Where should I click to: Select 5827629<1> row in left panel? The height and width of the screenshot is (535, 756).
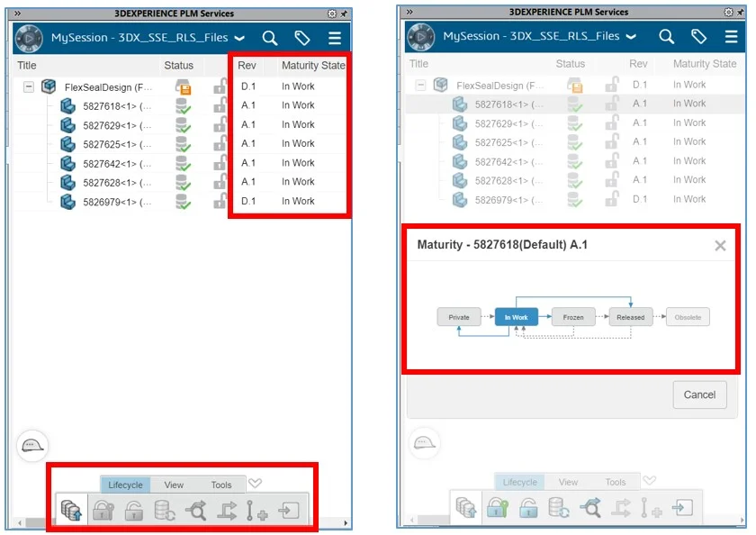pyautogui.click(x=180, y=125)
